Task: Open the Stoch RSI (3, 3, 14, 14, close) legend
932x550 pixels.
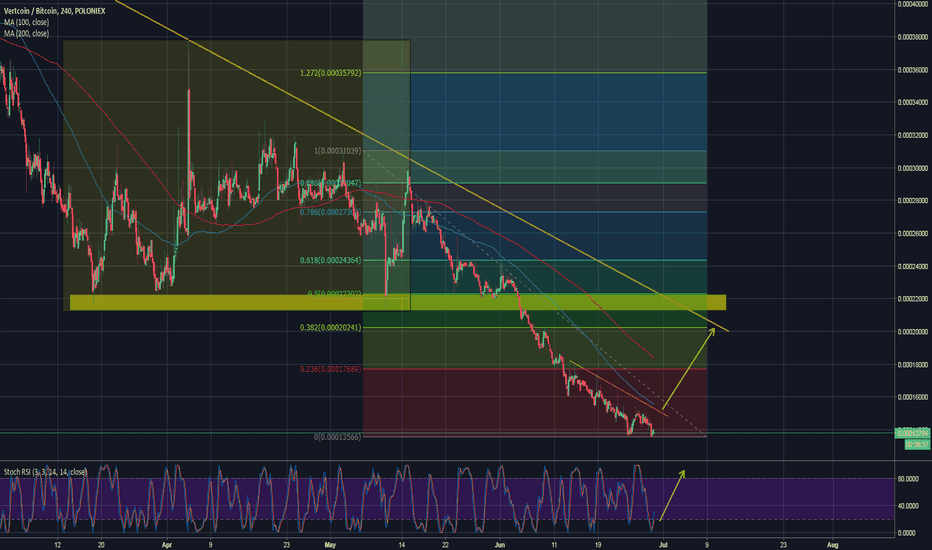Action: pos(45,472)
